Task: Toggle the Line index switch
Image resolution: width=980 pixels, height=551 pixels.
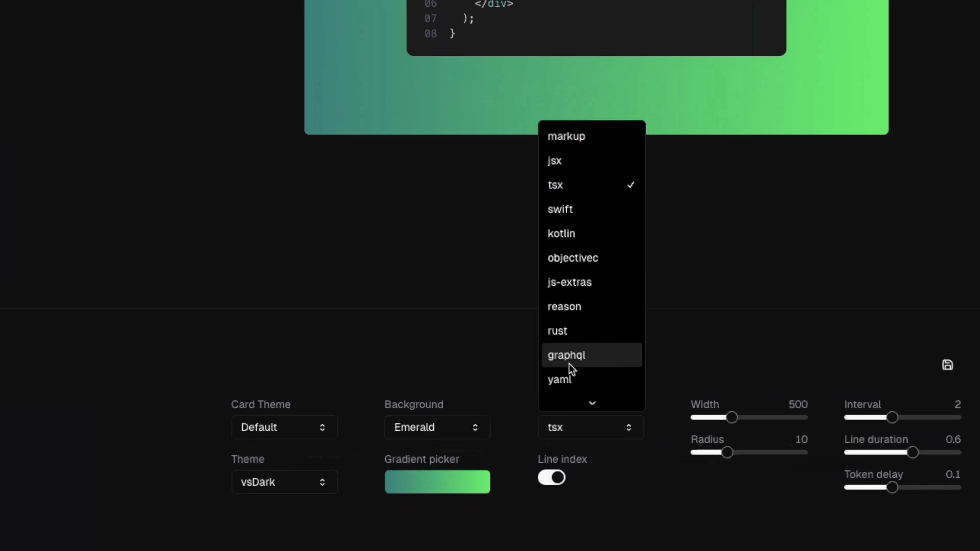Action: (x=552, y=477)
